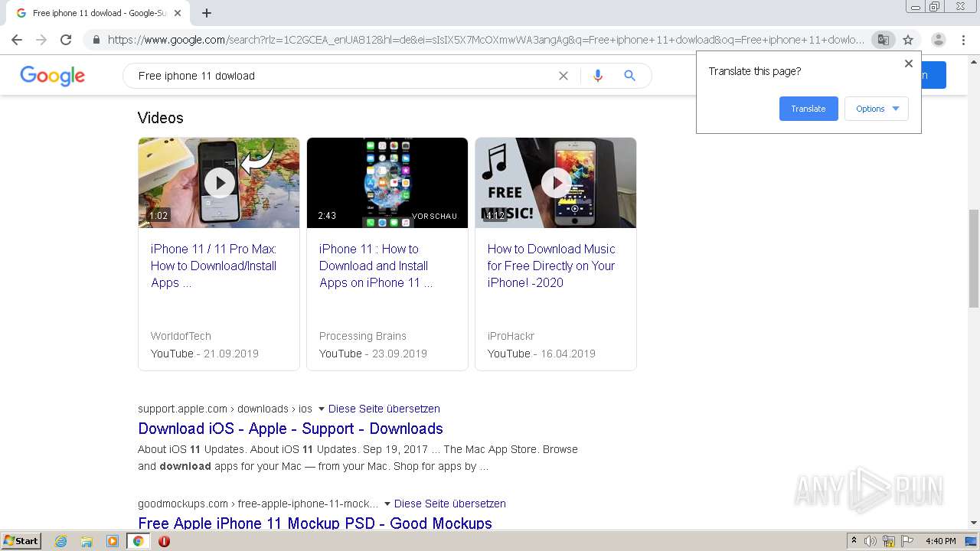Click the 'WorldofTech' channel name
Screen dimensions: 980x551
coord(181,336)
